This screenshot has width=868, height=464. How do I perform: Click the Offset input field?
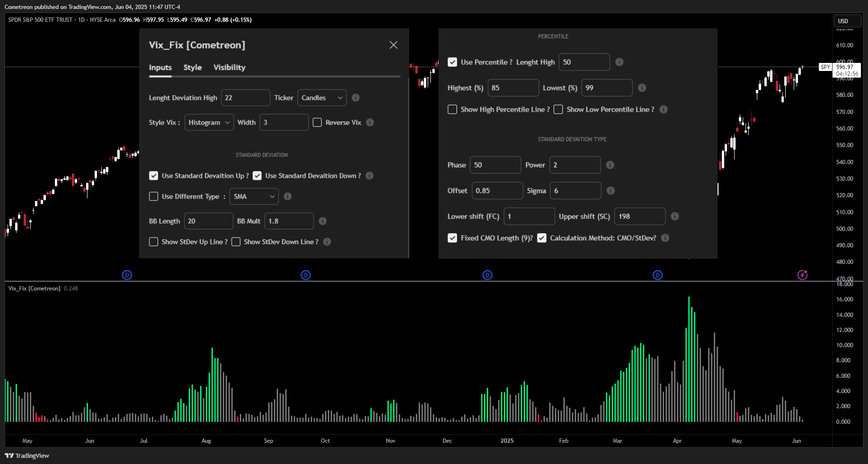coord(498,190)
